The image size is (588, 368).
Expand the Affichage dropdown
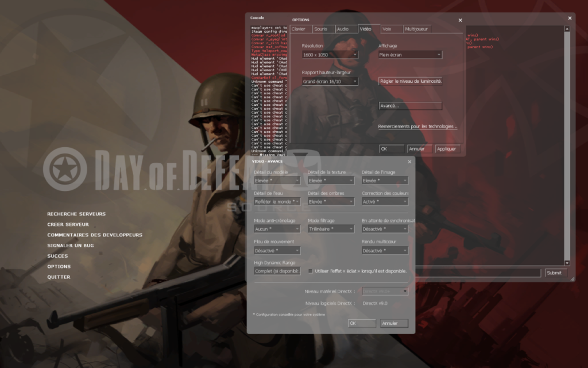[x=410, y=55]
